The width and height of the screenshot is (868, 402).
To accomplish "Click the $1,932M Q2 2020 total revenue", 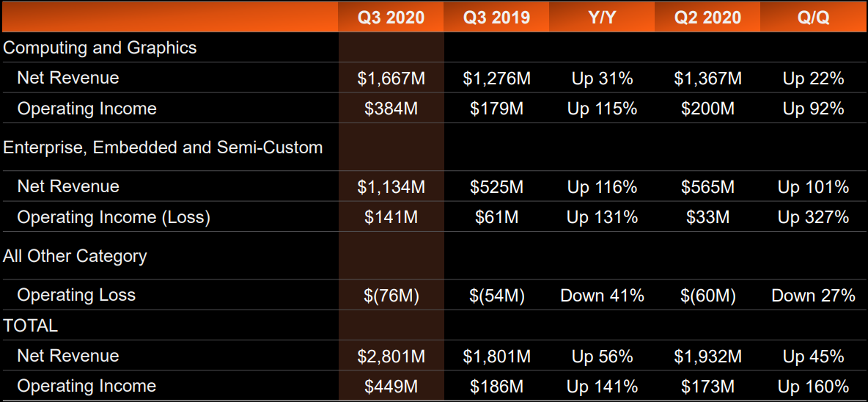I will (x=707, y=357).
